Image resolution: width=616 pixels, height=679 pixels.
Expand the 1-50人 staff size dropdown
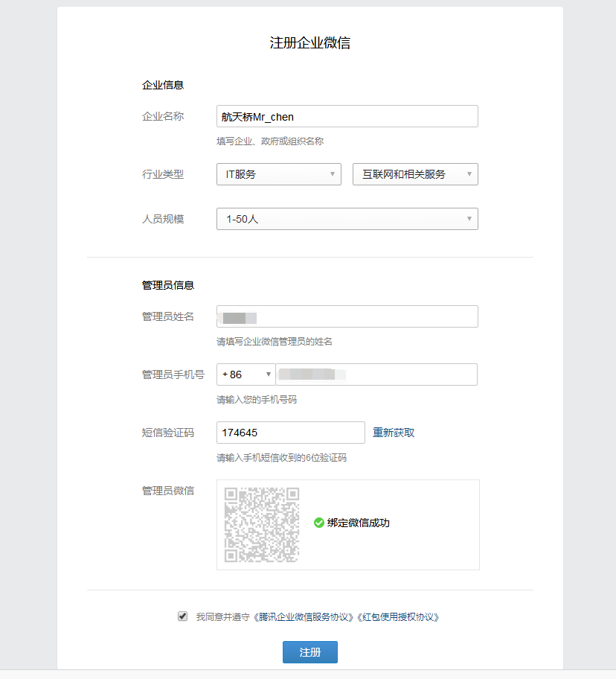pyautogui.click(x=347, y=219)
